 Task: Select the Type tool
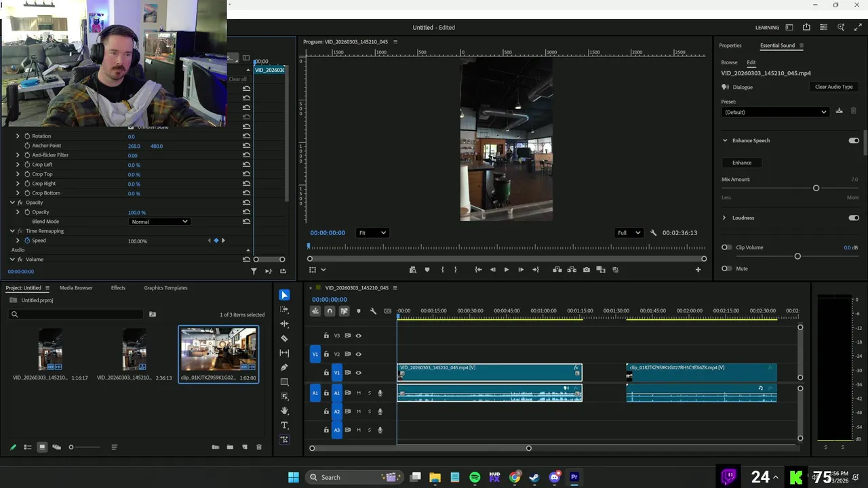coord(284,425)
